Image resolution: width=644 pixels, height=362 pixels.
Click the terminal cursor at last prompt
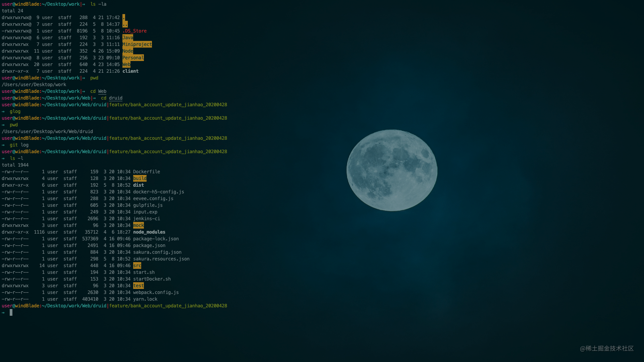point(11,312)
